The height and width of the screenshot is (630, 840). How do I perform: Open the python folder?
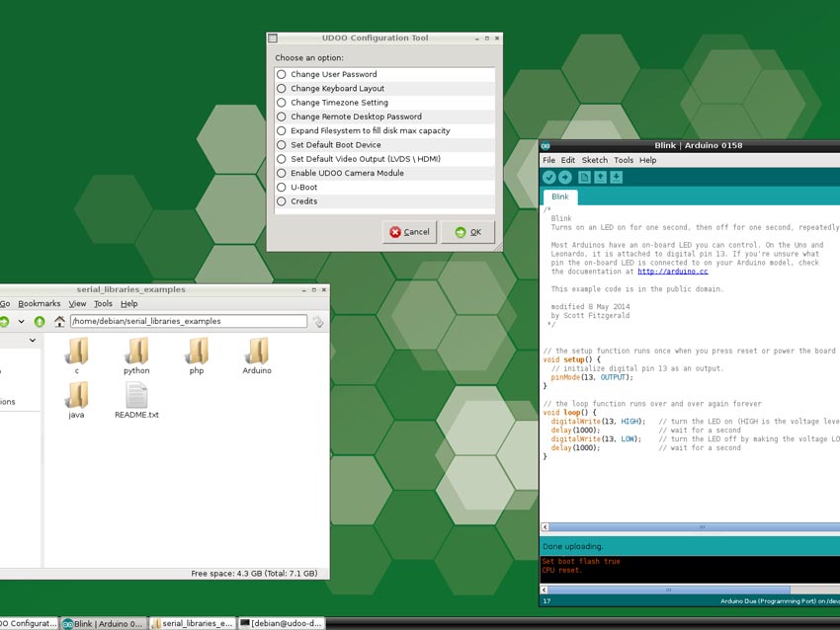pyautogui.click(x=136, y=355)
